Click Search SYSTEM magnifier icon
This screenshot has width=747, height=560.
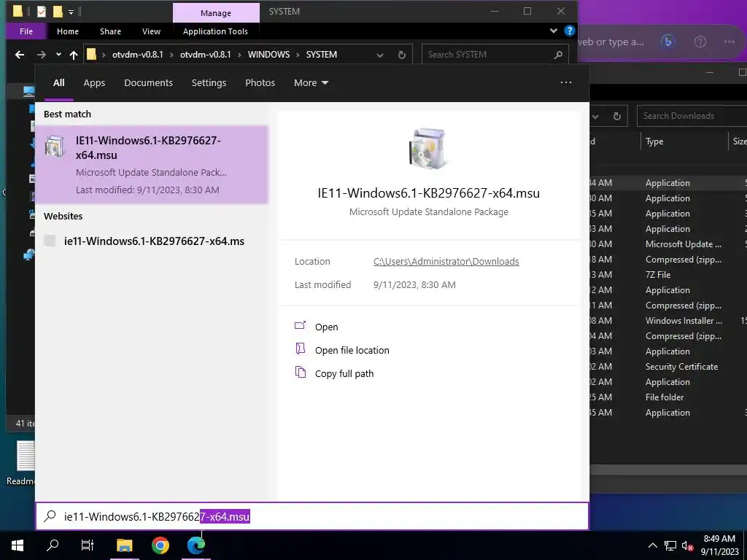(x=558, y=55)
